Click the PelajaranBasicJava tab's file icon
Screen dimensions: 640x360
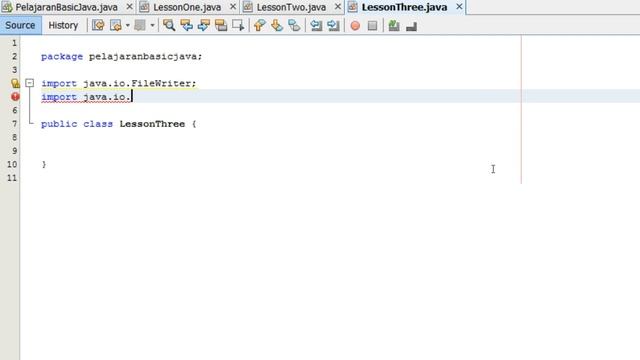pyautogui.click(x=7, y=7)
